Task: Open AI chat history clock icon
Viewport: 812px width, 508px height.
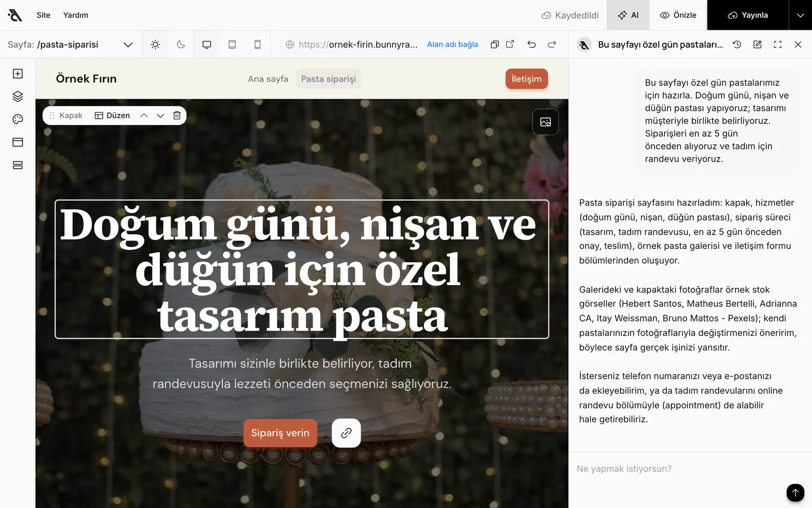Action: 737,44
